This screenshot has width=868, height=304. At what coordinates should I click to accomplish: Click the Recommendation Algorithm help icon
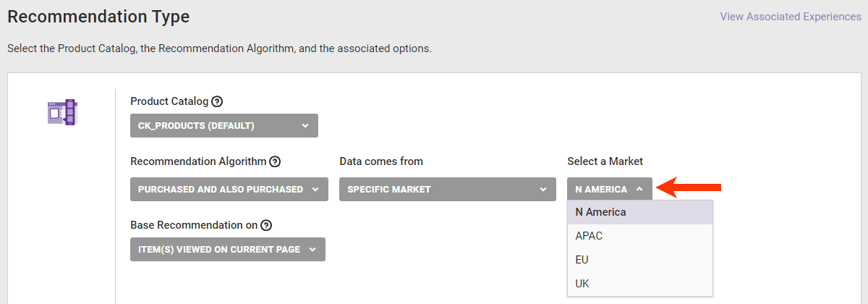tap(275, 161)
